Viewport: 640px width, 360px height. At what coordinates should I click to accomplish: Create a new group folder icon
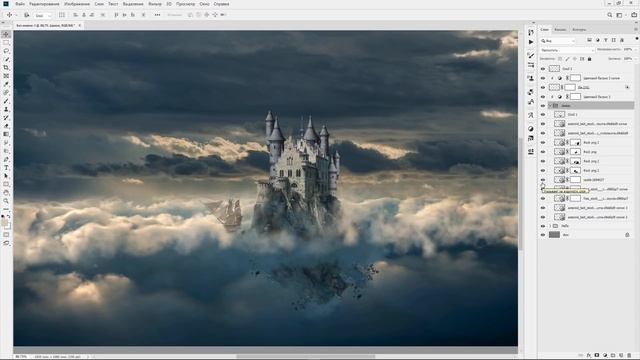pyautogui.click(x=613, y=356)
